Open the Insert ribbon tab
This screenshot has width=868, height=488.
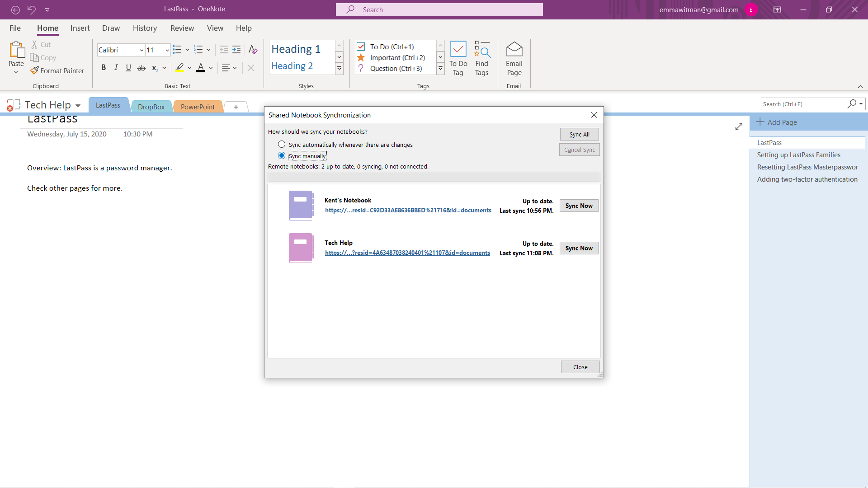pos(80,28)
